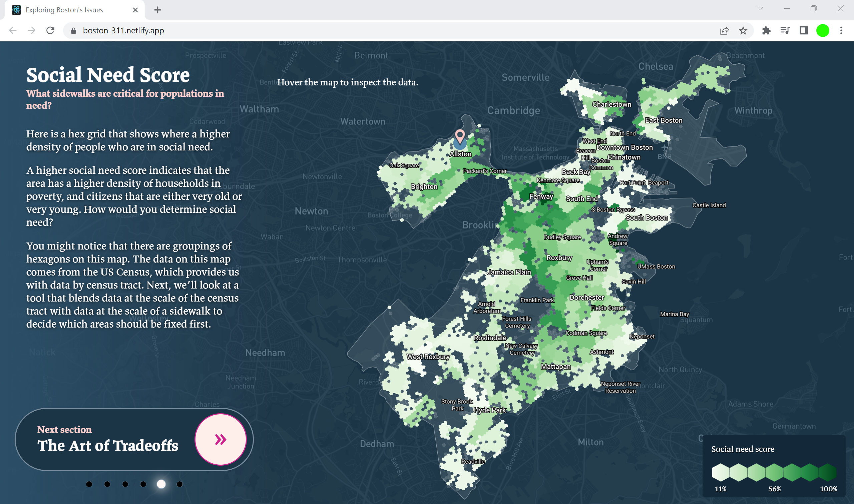
Task: Open the media control playlist icon
Action: (x=785, y=31)
